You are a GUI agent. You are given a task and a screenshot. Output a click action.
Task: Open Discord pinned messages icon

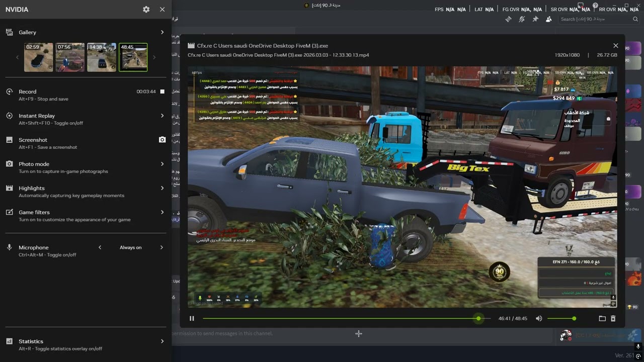click(535, 19)
